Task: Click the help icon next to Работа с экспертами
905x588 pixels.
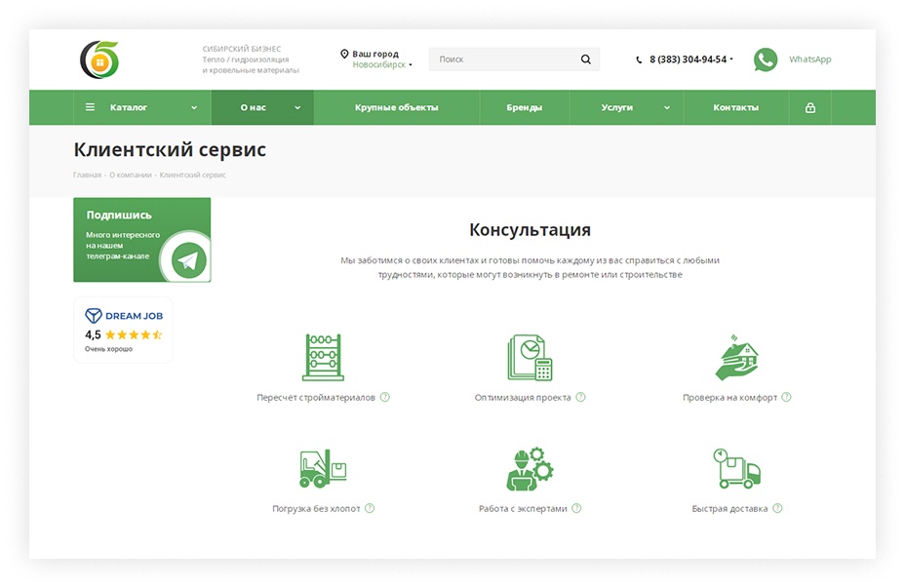Action: point(576,508)
